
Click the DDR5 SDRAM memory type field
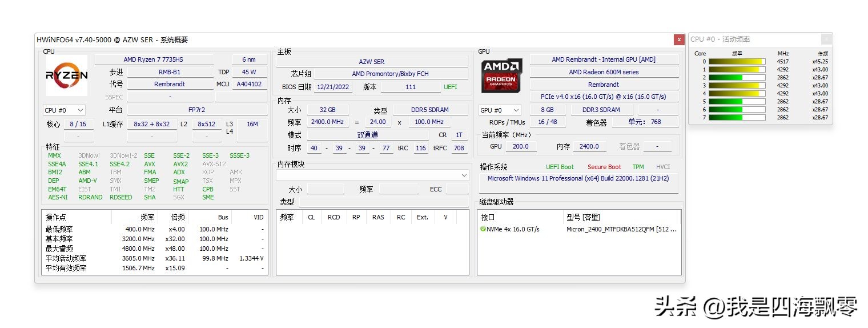429,110
